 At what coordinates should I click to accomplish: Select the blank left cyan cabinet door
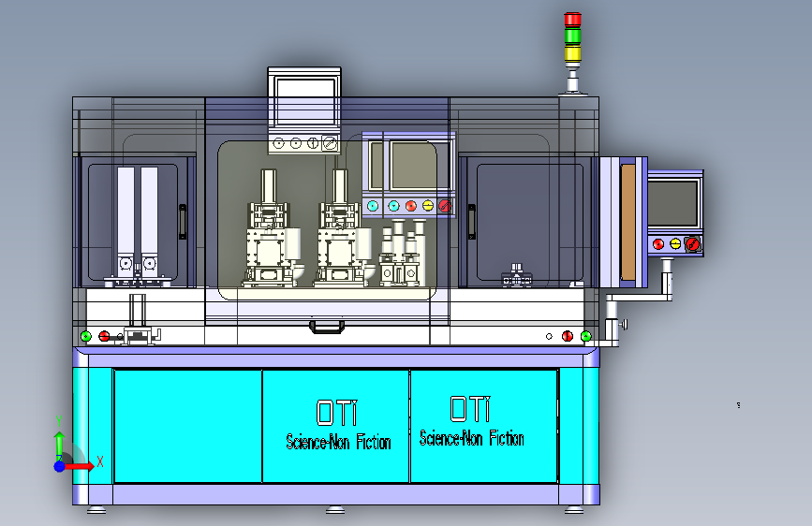pyautogui.click(x=188, y=426)
